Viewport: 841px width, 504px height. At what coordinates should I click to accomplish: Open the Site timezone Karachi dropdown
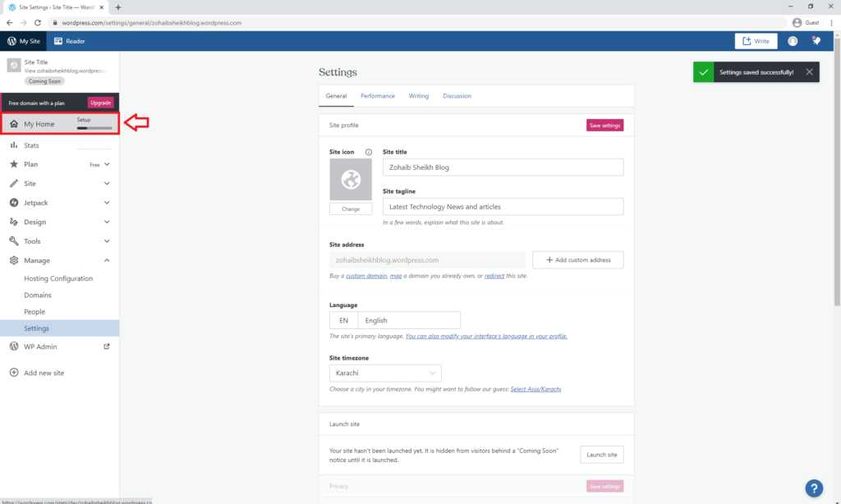(385, 373)
